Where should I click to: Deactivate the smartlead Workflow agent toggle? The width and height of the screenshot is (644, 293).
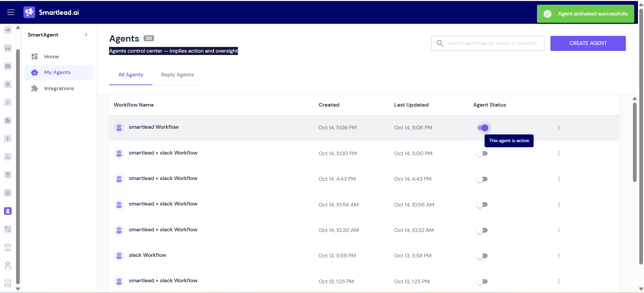[x=483, y=128]
